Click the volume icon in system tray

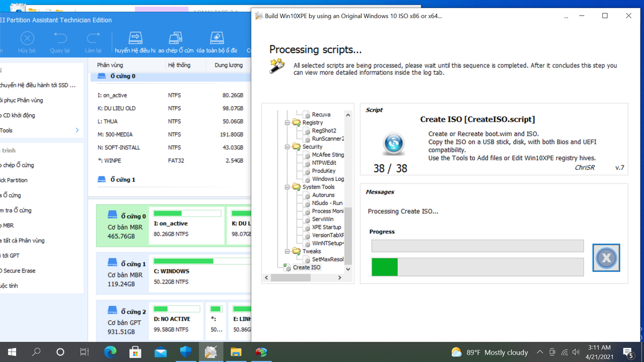(x=576, y=352)
